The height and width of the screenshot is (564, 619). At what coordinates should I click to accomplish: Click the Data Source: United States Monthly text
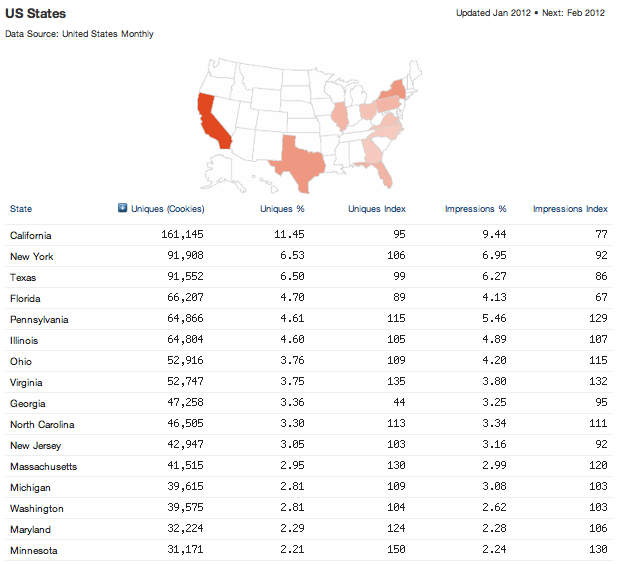[x=79, y=34]
